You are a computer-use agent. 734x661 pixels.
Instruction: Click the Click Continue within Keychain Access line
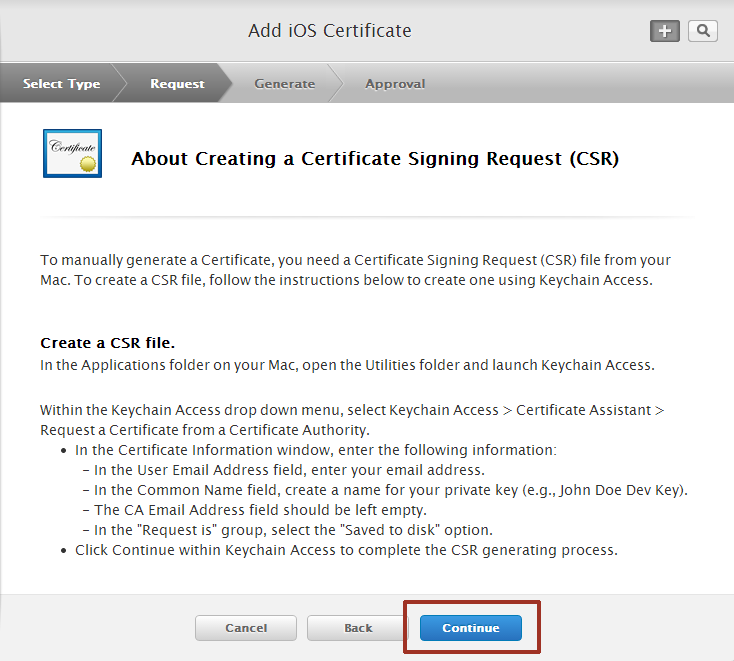(346, 550)
